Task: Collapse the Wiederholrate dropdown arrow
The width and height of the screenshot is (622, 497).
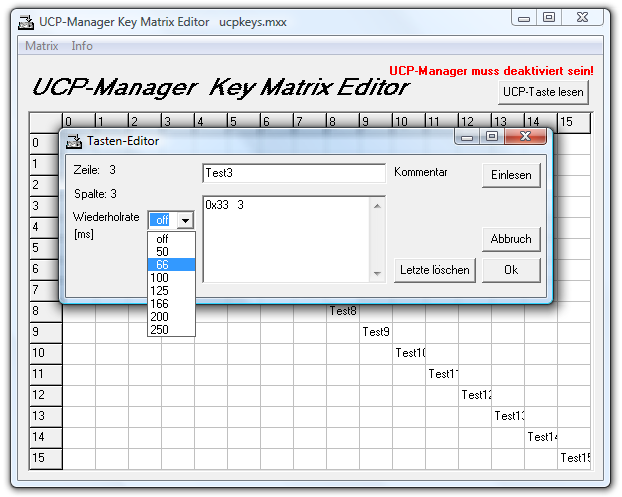Action: pos(185,220)
